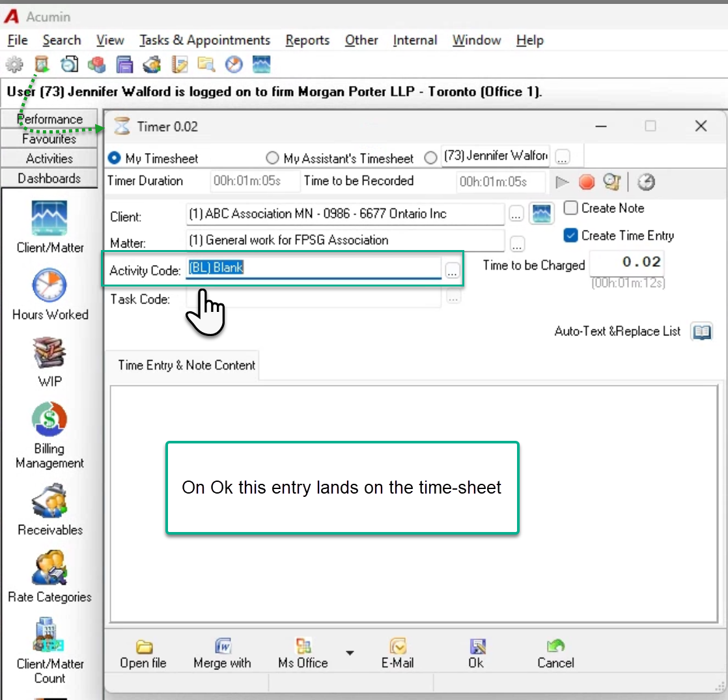Click the folder search toolbar icon

pos(206,64)
